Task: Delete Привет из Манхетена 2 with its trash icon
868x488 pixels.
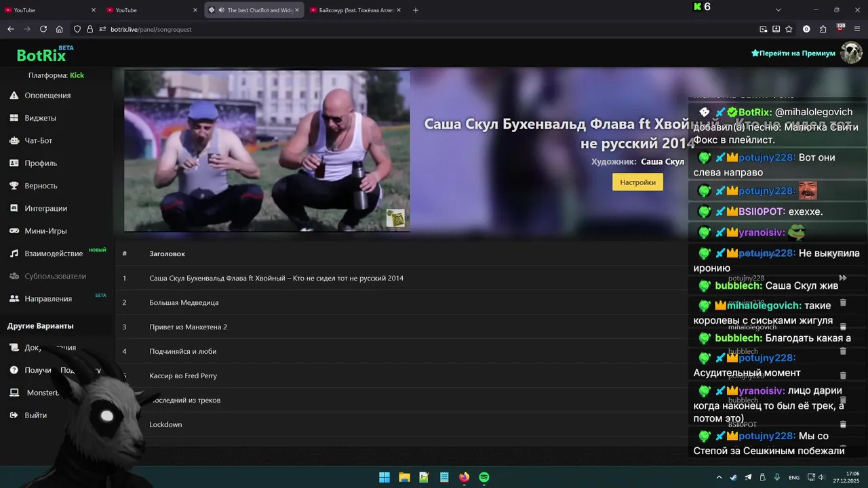Action: (x=843, y=327)
